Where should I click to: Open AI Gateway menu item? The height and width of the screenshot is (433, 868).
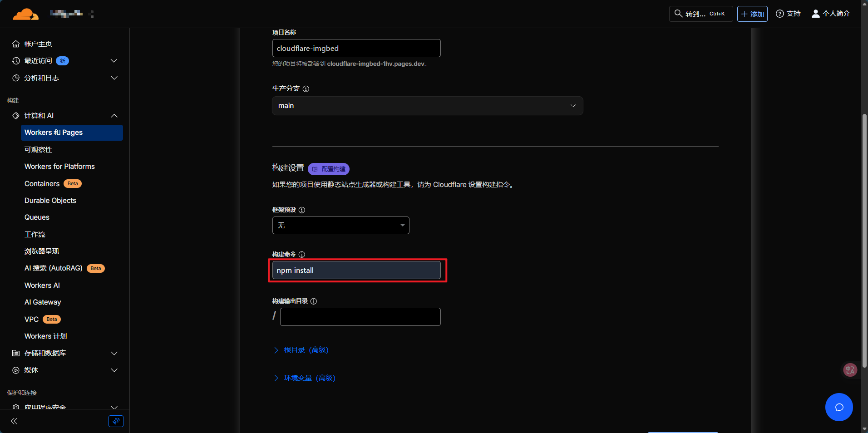[43, 302]
